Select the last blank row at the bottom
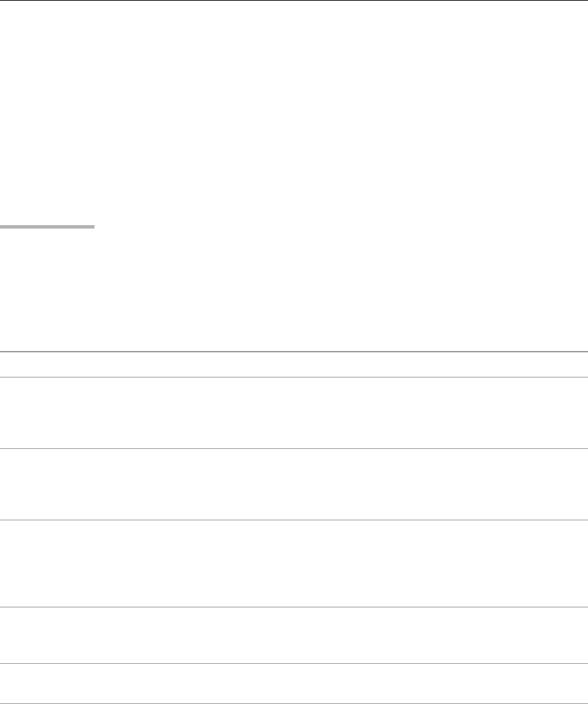 pos(294,684)
